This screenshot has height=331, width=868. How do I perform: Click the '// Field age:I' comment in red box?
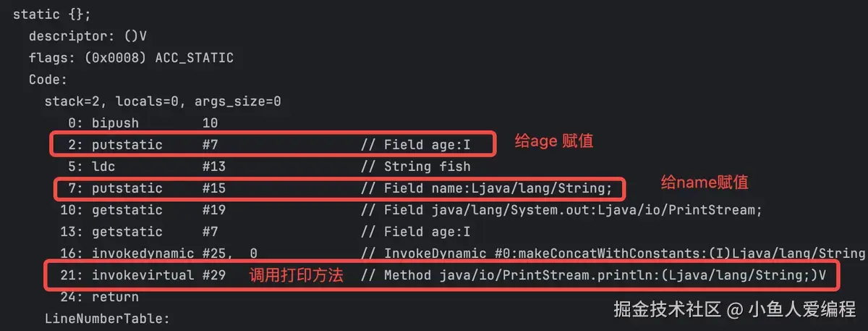(416, 145)
